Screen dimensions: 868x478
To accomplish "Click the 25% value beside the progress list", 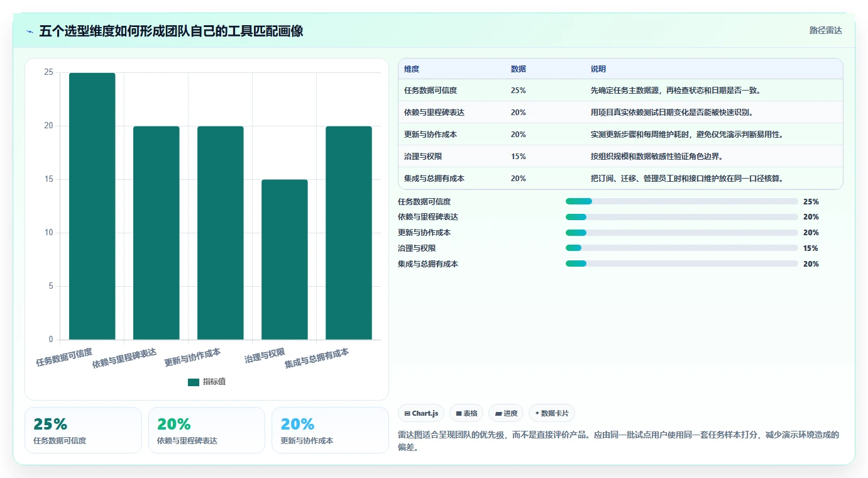I will (811, 202).
